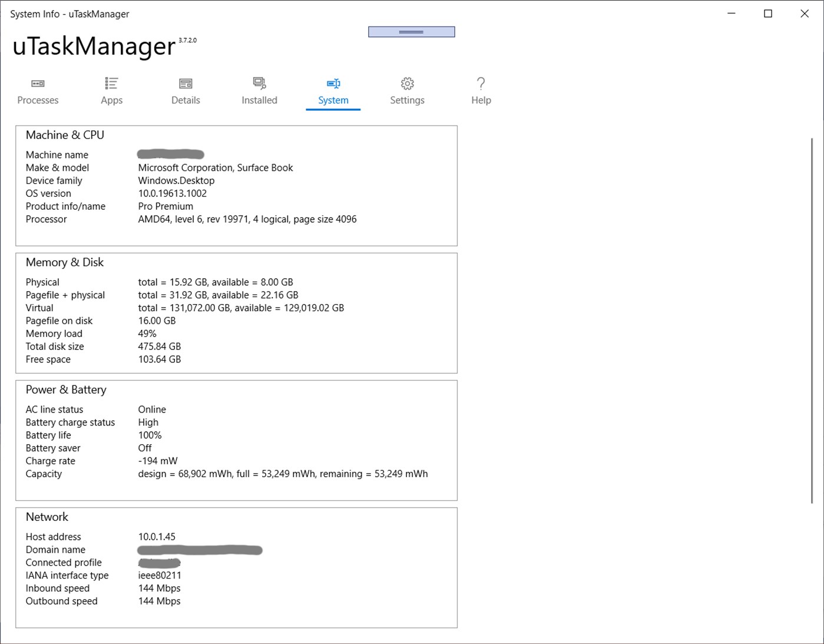Click the Power & Battery section header
Viewport: 824px width, 644px height.
point(65,389)
